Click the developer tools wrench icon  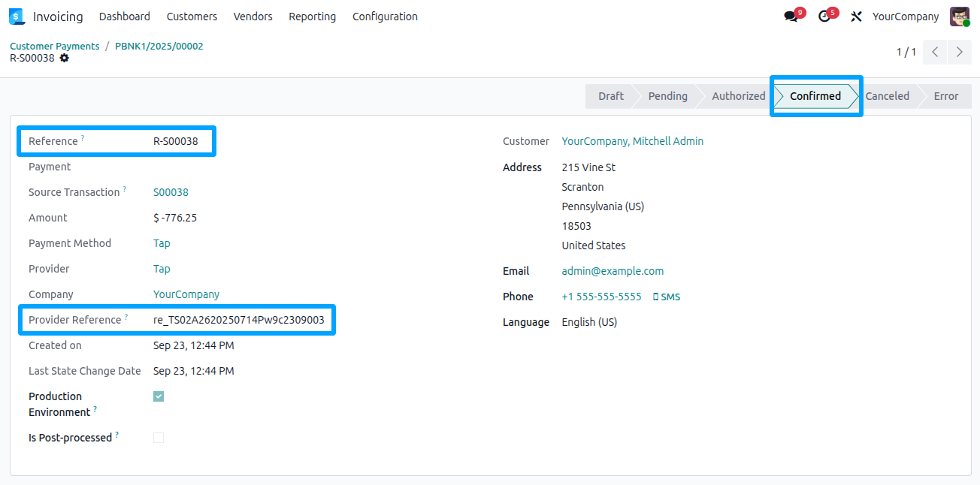856,16
